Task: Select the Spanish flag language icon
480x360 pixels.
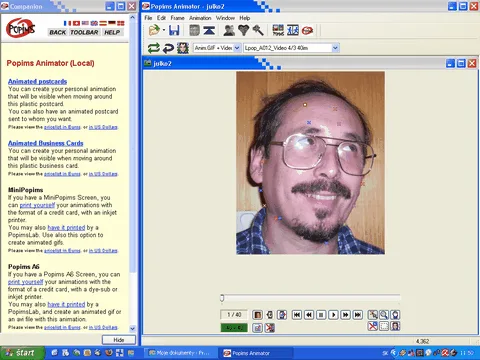Action: click(x=103, y=23)
